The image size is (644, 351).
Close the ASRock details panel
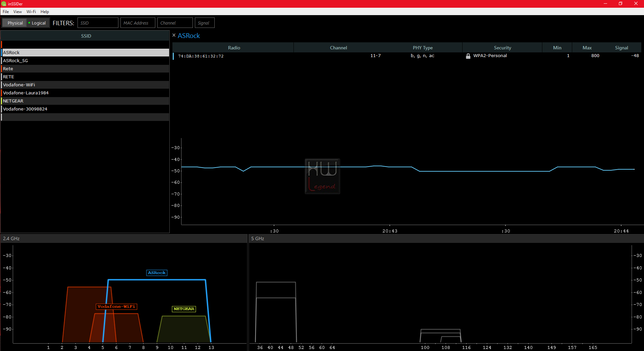[174, 35]
